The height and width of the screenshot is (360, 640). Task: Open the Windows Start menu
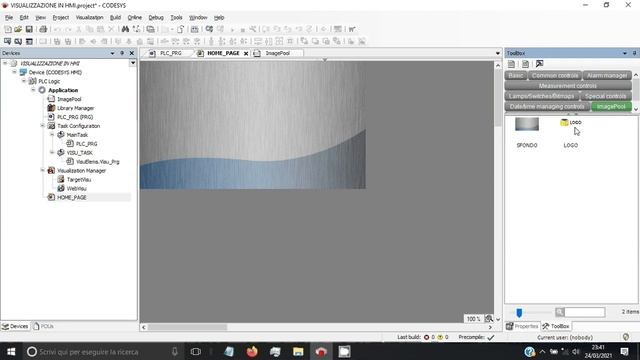(x=11, y=351)
